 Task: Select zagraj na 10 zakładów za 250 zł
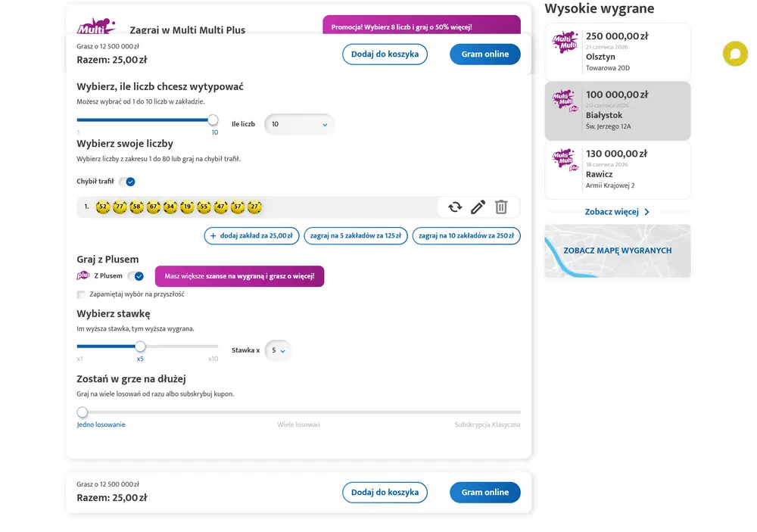(466, 235)
